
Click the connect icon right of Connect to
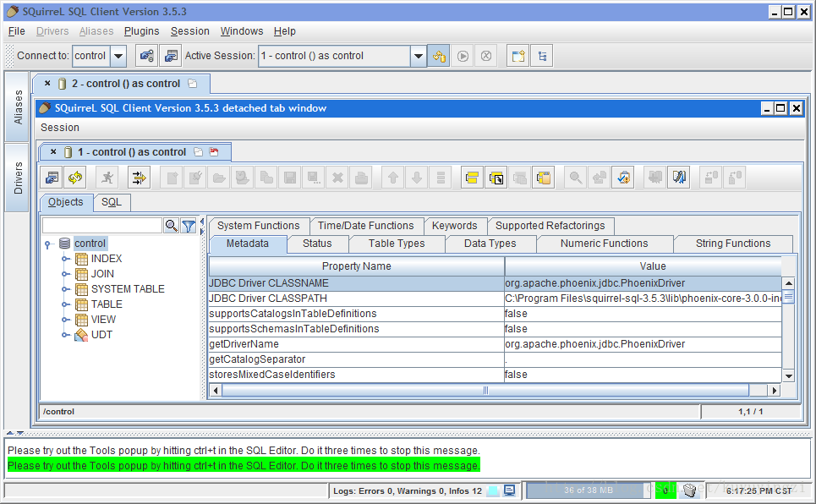[147, 56]
